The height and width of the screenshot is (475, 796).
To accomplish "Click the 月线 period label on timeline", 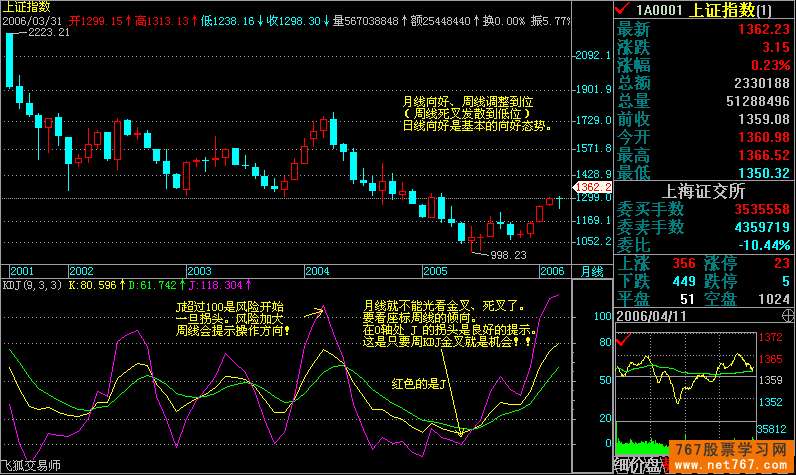I will pyautogui.click(x=592, y=271).
